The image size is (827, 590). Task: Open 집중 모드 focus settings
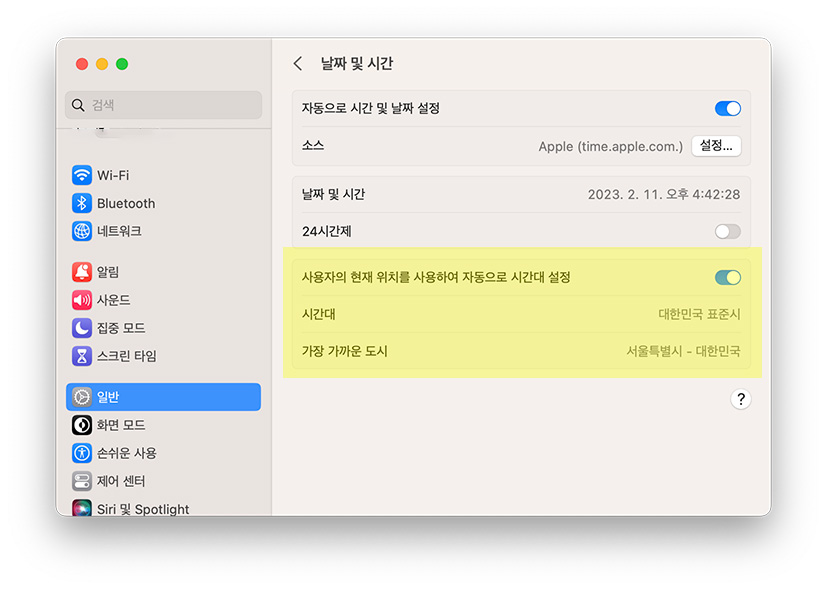80,327
